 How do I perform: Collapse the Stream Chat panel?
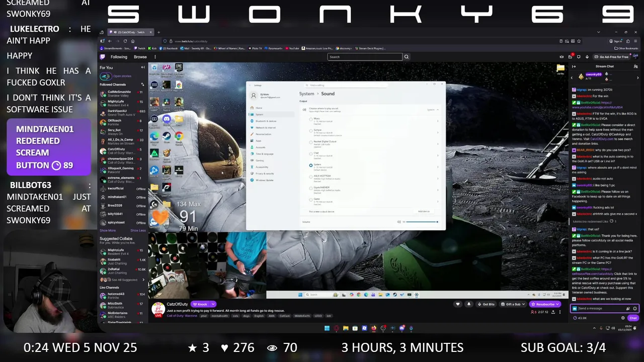pyautogui.click(x=574, y=66)
